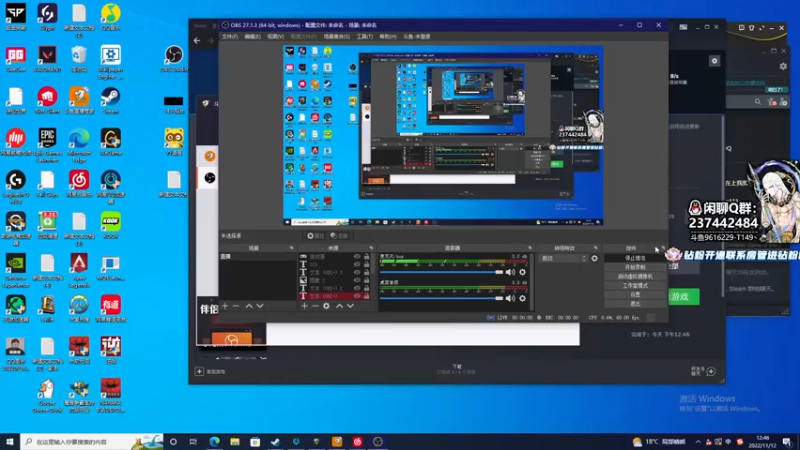The image size is (800, 450).
Task: Click the 退出 button in OBS controls
Action: tap(635, 304)
